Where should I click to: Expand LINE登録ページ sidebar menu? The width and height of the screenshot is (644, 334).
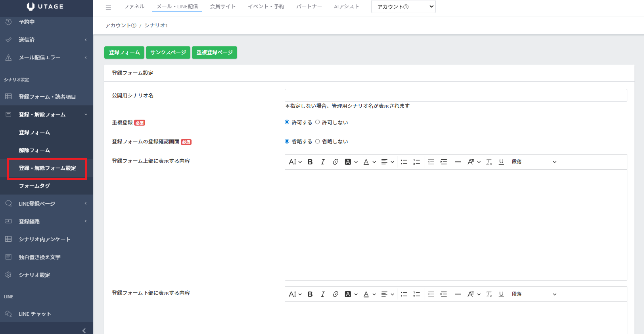point(46,204)
